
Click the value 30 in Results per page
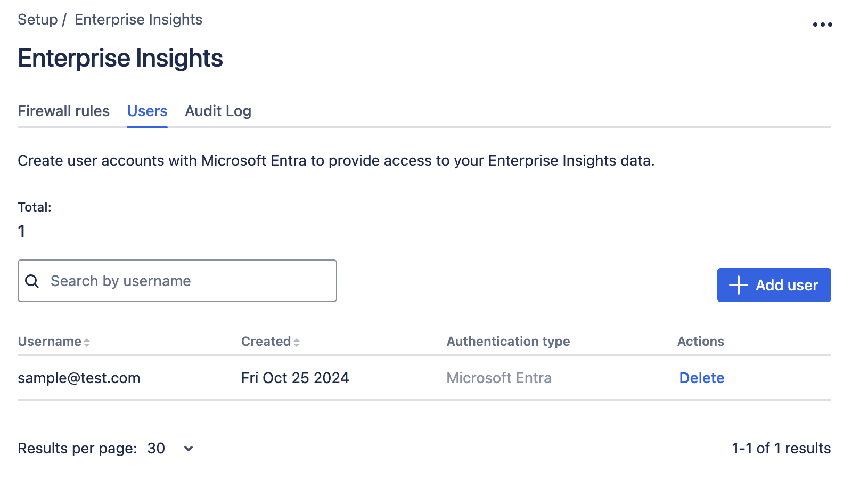click(156, 449)
